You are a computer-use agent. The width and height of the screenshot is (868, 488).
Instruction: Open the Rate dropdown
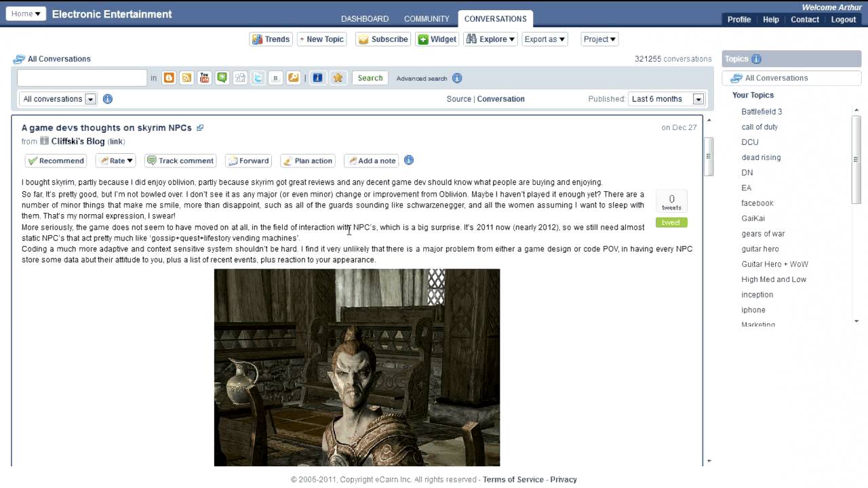115,161
